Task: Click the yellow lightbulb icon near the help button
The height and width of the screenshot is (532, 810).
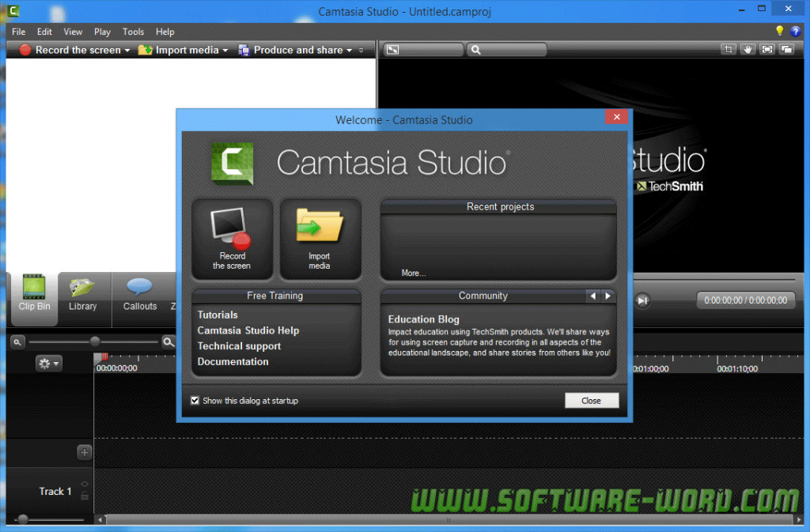Action: (779, 31)
